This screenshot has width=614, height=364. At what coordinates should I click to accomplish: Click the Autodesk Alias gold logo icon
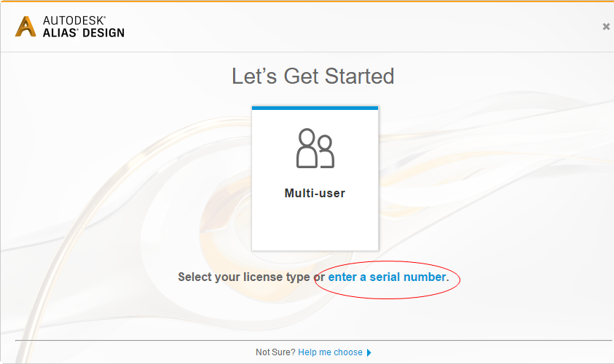[25, 26]
